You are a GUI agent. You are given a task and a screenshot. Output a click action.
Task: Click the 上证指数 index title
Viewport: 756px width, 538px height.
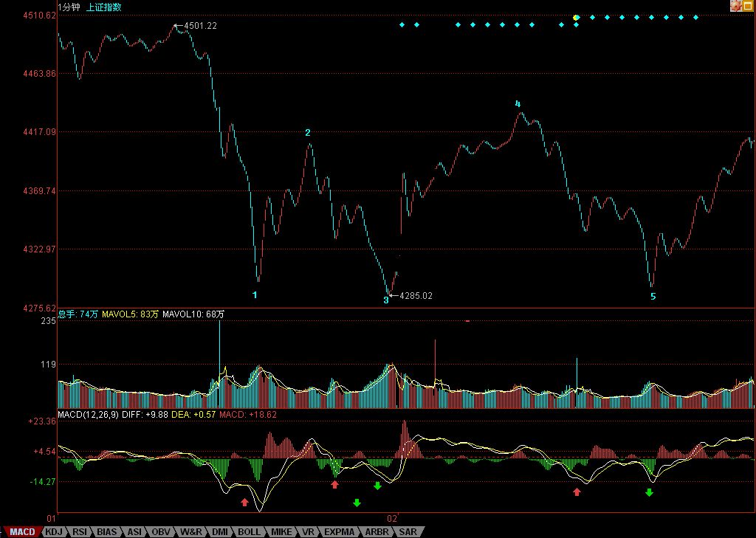(x=104, y=7)
